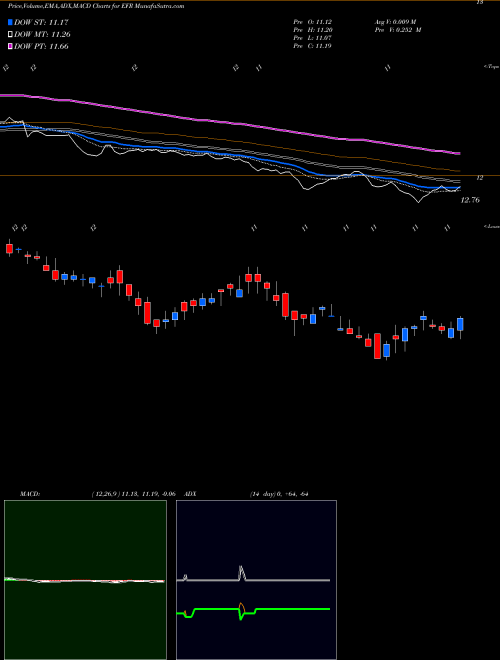500x660 pixels.
Task: Click the magenta long-term EMA line
Action: tap(229, 123)
